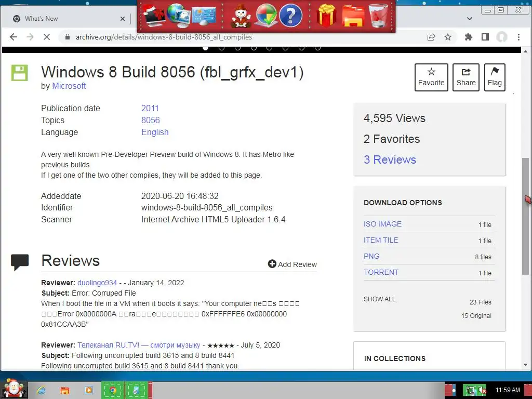Select the last carousel dot

point(317,48)
